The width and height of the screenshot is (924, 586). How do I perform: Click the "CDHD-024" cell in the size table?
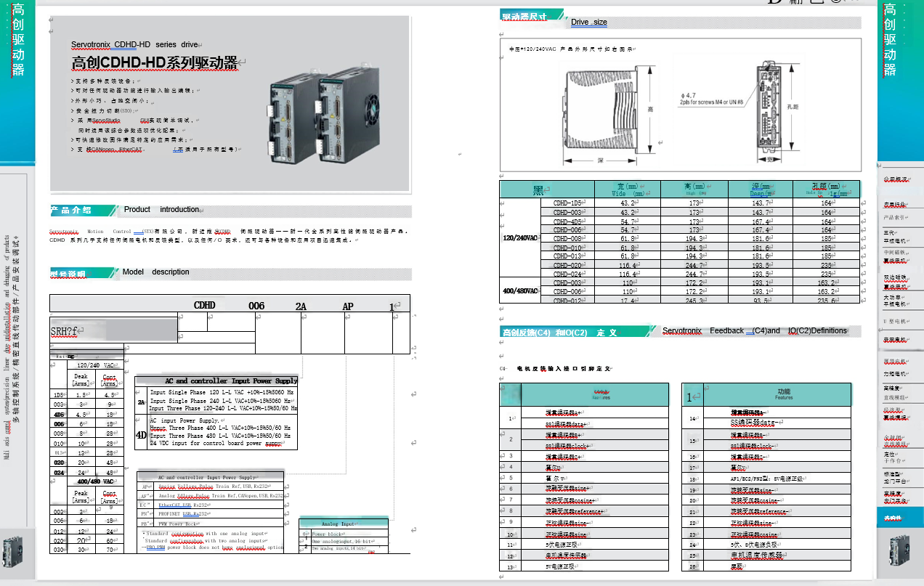click(568, 274)
